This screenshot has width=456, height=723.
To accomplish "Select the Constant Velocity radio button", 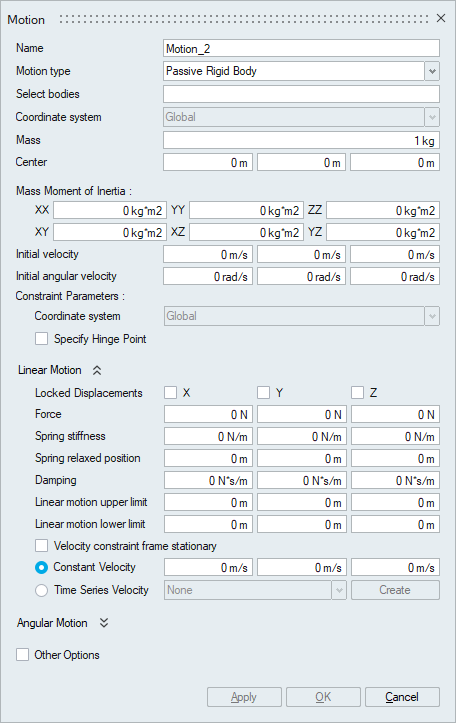I will tap(41, 568).
